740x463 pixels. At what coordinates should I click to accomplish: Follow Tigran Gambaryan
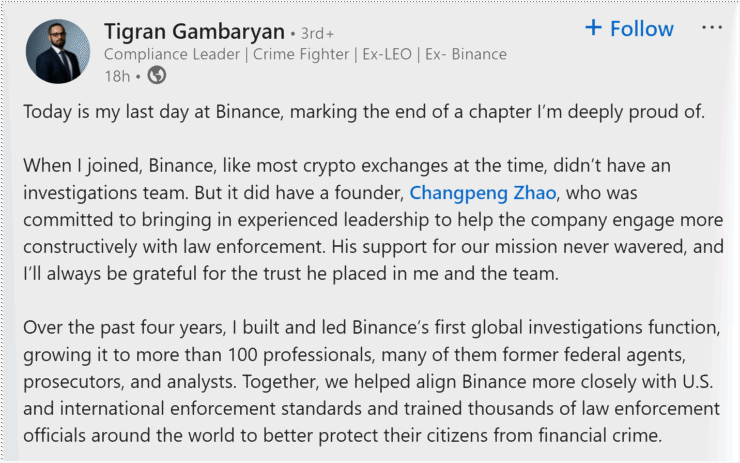(630, 28)
